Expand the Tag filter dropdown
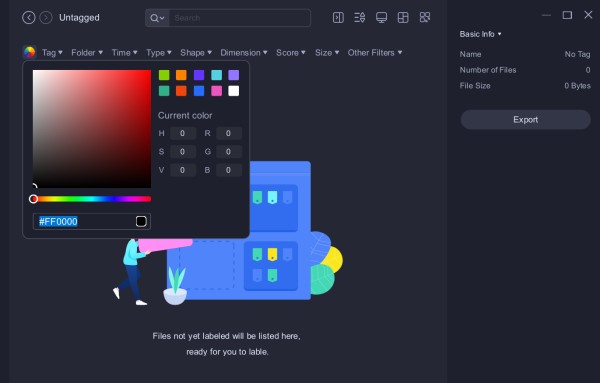Screen dimensions: 600x383 52,52
